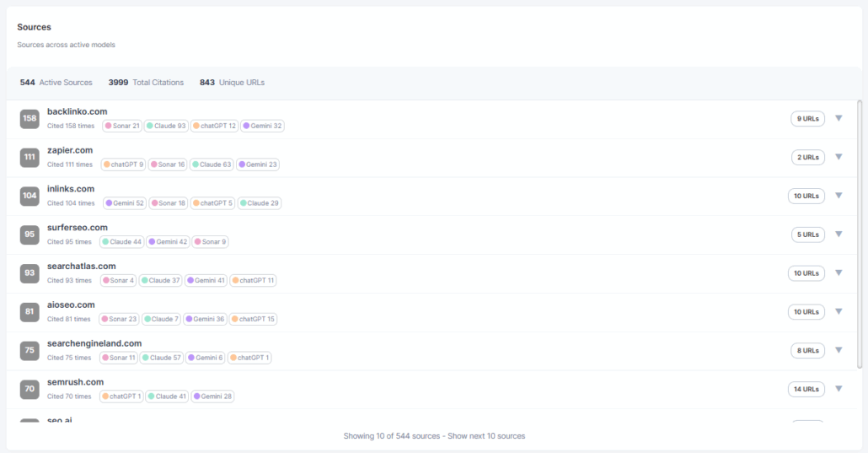Screen dimensions: 868x453
Task: Click Gemini 6 tag on searchengineland.com
Action: tap(206, 358)
